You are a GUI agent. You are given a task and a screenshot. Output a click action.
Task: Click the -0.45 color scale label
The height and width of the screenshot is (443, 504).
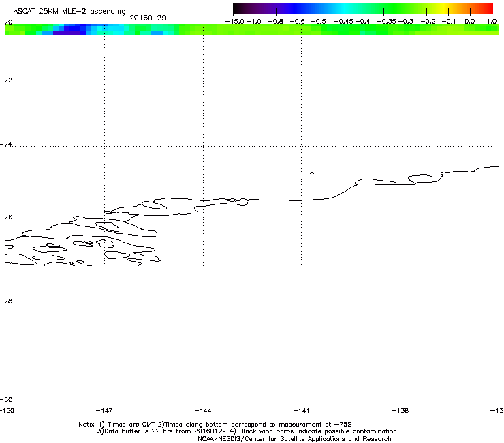click(x=343, y=22)
